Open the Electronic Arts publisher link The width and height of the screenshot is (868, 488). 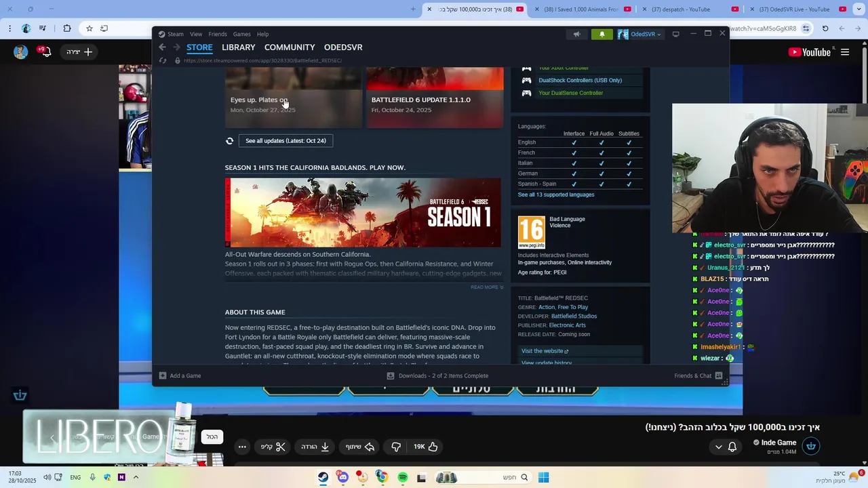point(567,325)
